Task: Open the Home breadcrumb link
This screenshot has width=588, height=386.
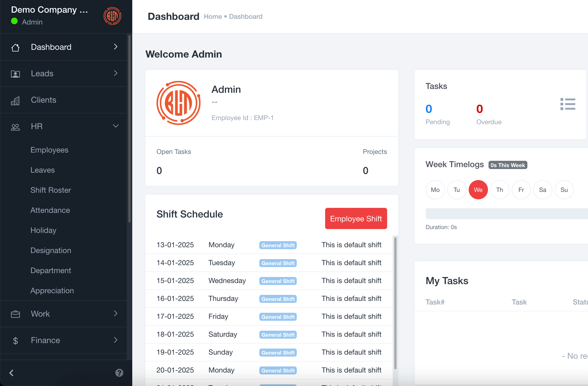Action: point(213,16)
